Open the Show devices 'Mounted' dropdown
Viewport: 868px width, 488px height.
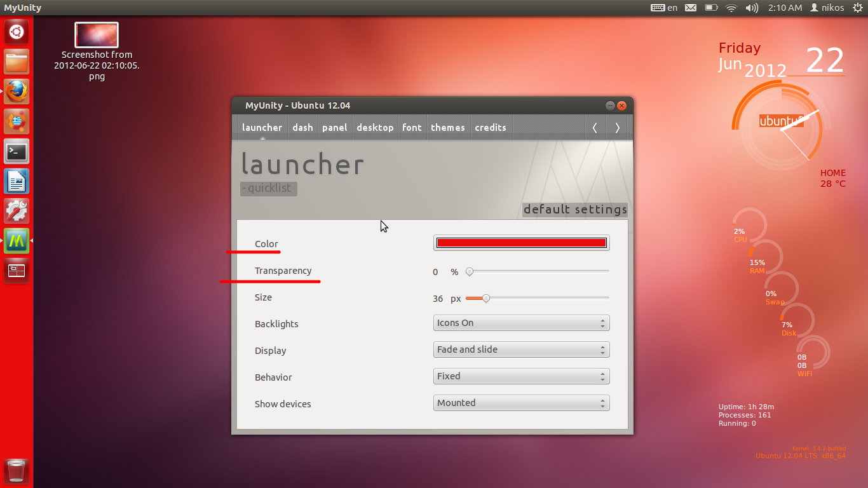click(x=521, y=403)
